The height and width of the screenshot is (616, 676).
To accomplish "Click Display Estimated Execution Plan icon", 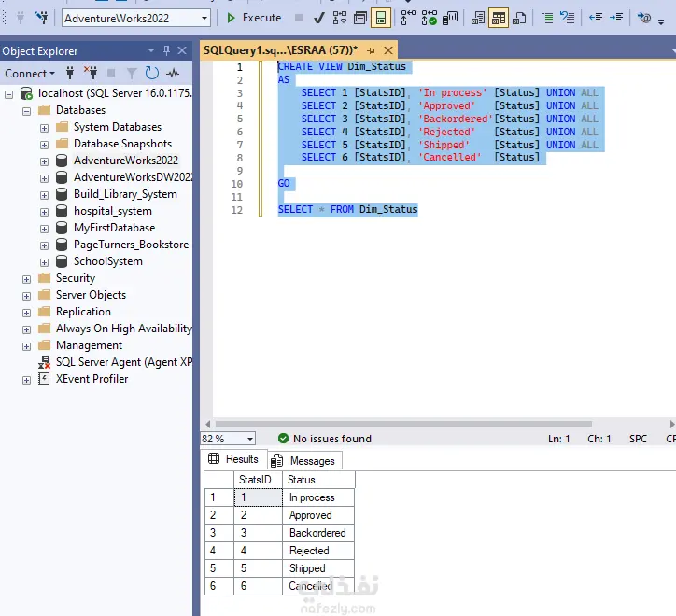I will 340,18.
